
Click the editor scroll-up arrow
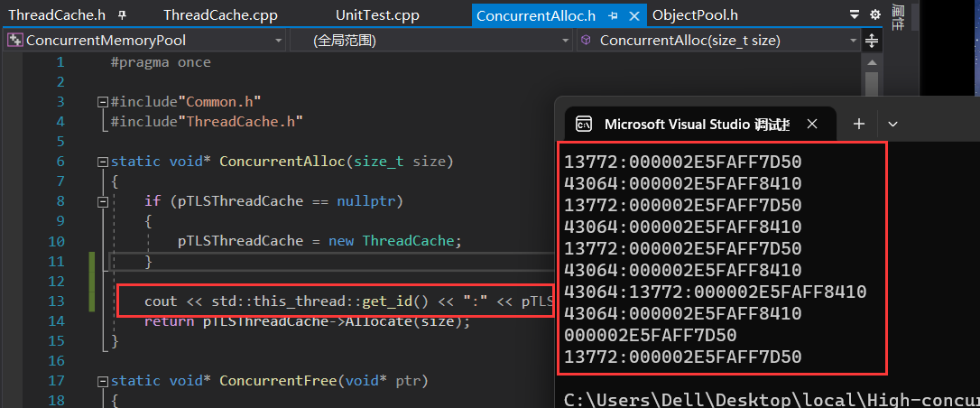coord(871,62)
